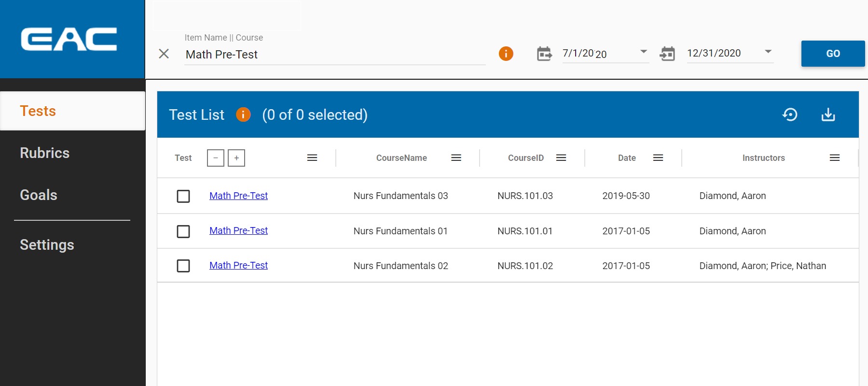
Task: Open the Rubrics section in sidebar
Action: click(x=45, y=153)
